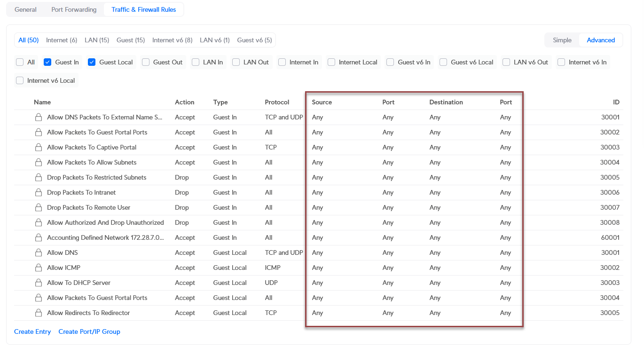Click lock icon for Allow Packets To Captive Portal

tap(39, 147)
